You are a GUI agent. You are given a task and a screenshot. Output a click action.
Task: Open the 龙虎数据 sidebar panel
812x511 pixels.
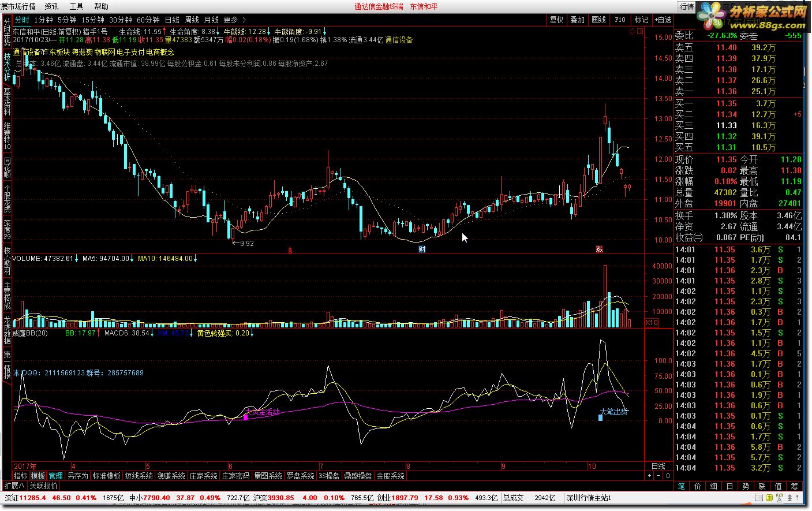coord(7,330)
